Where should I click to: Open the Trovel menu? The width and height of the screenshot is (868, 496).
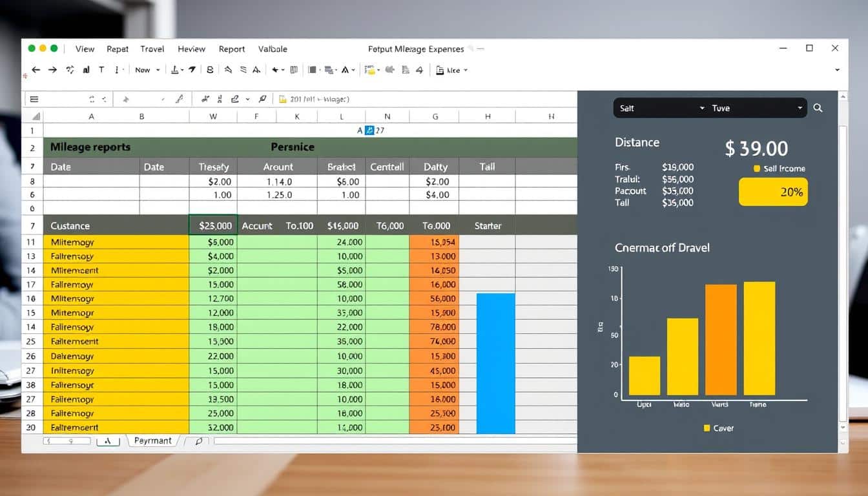(x=152, y=49)
